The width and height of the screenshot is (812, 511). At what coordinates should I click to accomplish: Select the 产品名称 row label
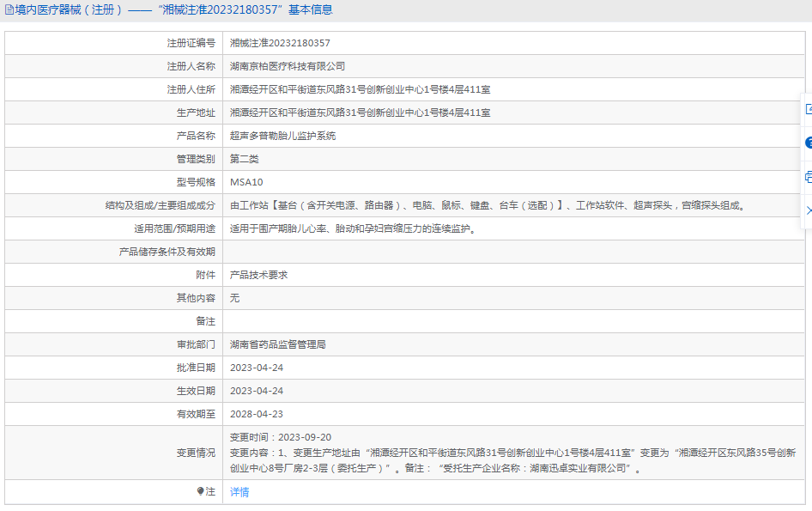(196, 136)
